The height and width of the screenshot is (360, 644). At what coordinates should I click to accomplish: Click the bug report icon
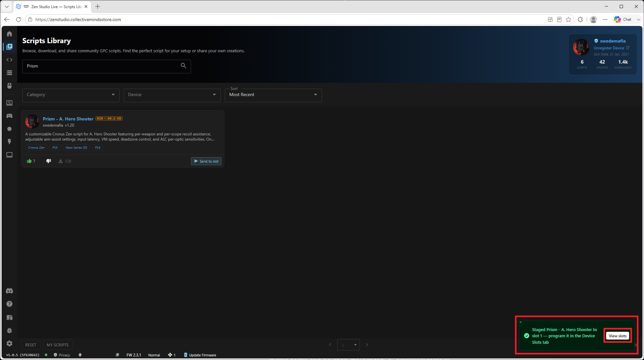click(x=9, y=330)
